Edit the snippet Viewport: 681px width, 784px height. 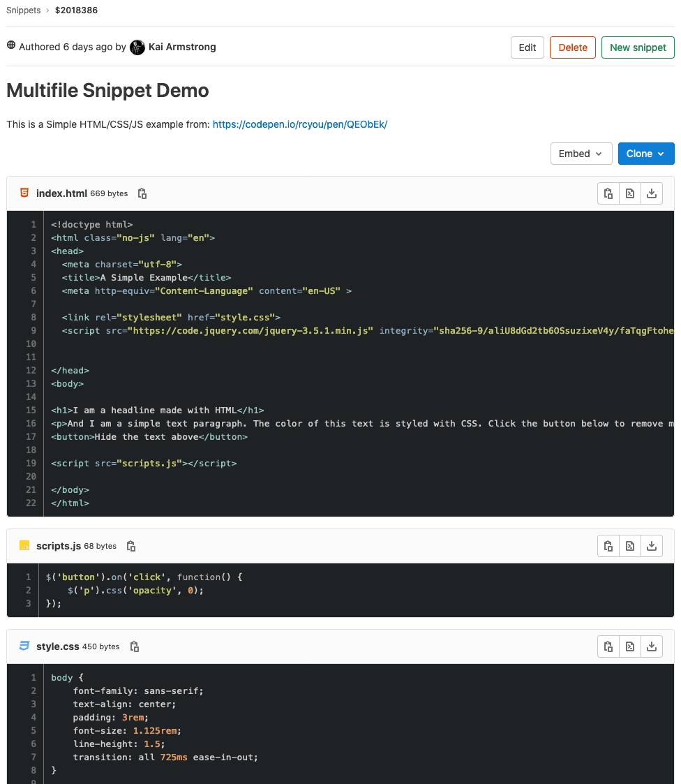[x=527, y=47]
